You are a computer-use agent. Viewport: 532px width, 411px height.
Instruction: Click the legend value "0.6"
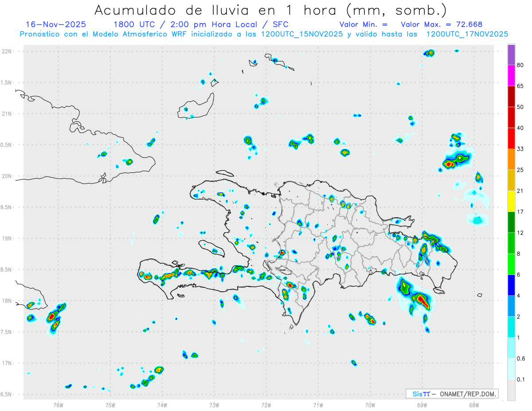pyautogui.click(x=521, y=359)
